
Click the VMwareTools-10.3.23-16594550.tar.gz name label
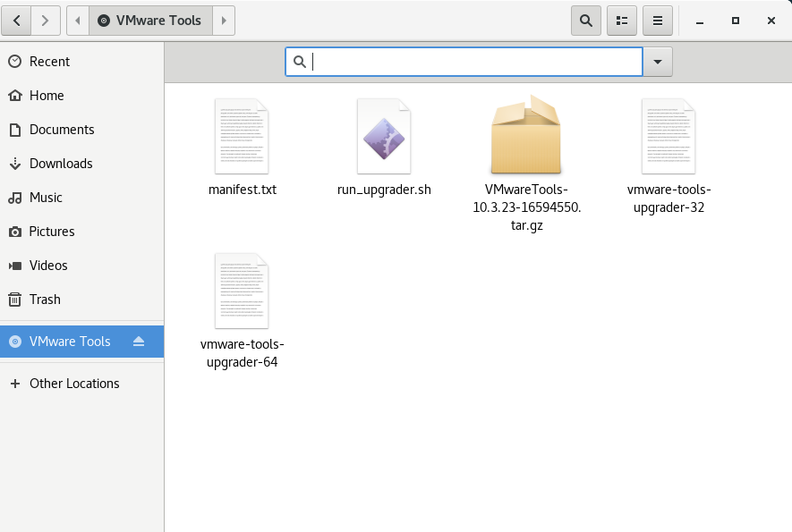tap(527, 207)
